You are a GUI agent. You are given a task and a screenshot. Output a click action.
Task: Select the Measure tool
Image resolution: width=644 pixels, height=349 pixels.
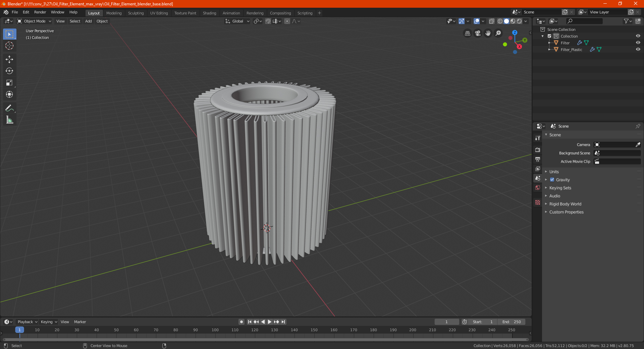coord(9,120)
